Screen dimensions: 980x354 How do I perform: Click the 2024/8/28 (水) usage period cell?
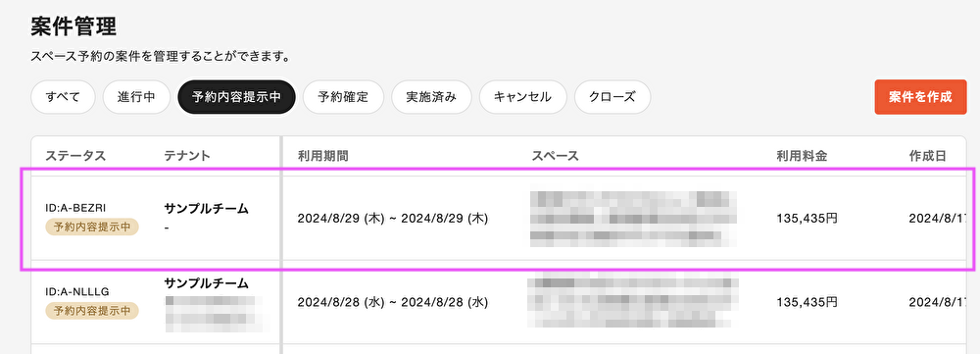(x=393, y=302)
